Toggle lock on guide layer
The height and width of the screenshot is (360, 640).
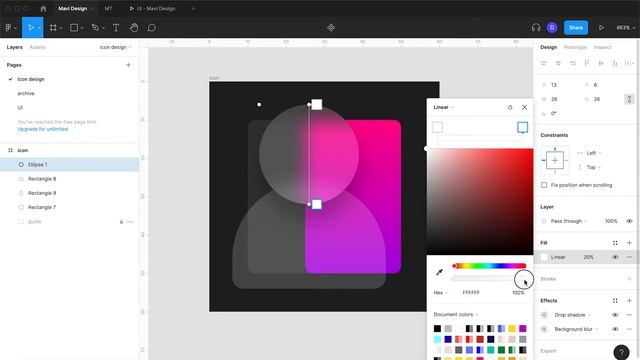121,222
